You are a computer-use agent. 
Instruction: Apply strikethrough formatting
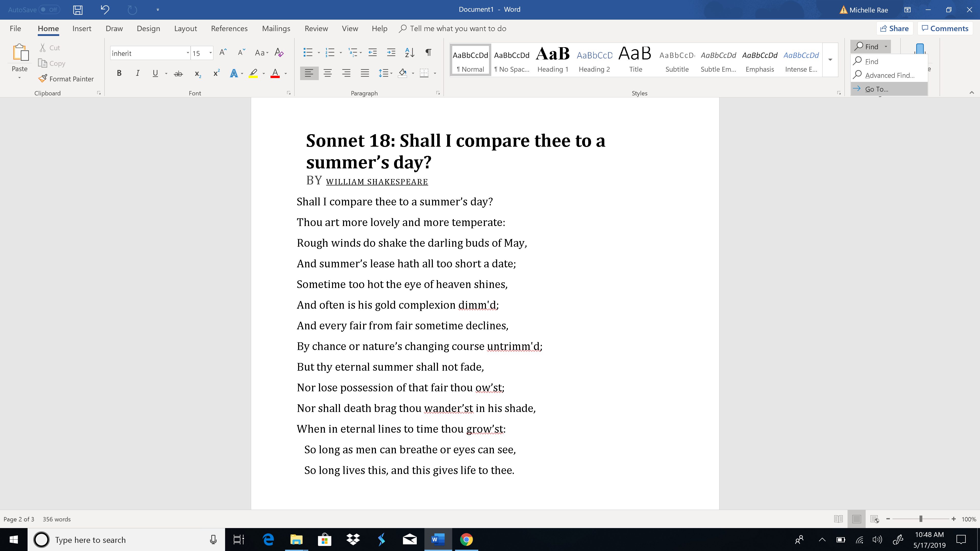click(178, 73)
